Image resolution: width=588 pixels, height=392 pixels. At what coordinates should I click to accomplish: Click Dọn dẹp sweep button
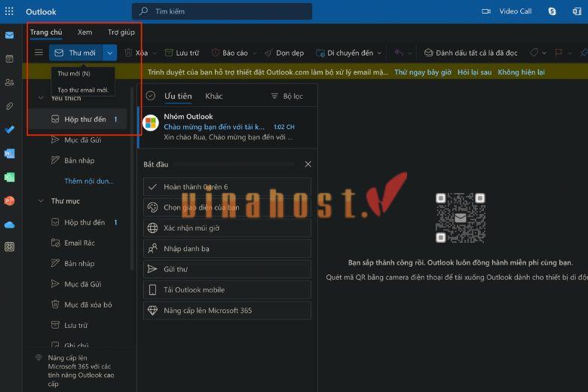[284, 53]
